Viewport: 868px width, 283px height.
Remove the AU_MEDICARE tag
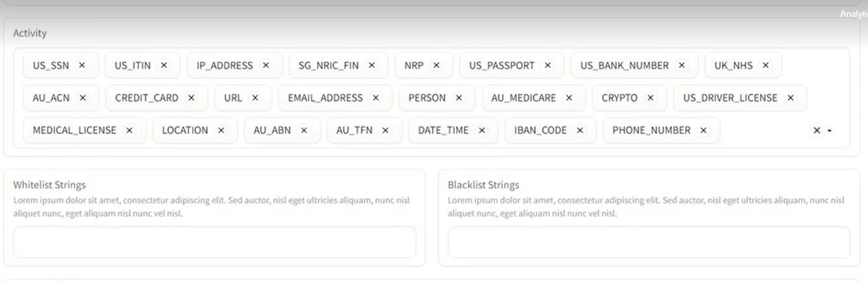coord(569,98)
